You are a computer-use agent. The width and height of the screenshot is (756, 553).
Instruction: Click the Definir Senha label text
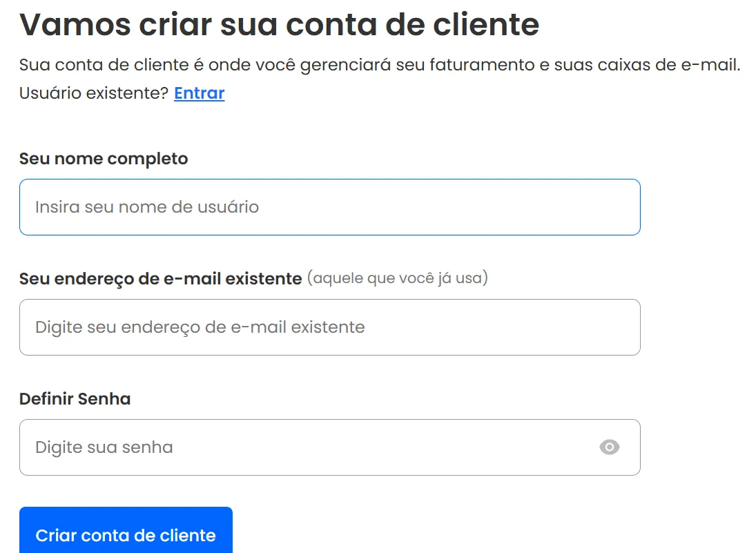click(x=75, y=398)
